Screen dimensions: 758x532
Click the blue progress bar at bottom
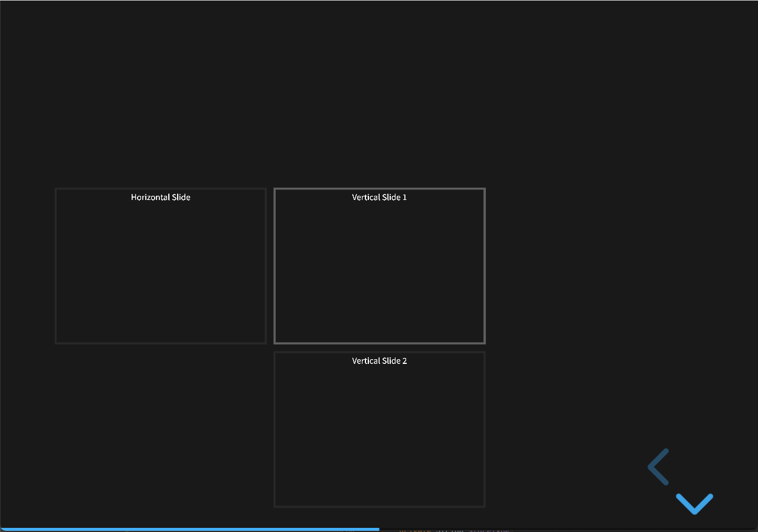click(189, 530)
